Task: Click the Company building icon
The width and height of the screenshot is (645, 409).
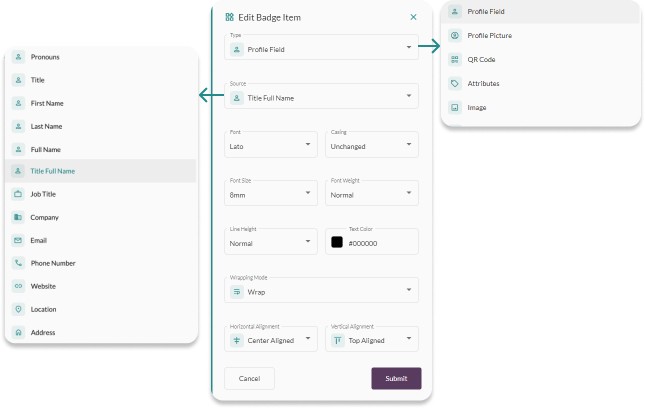Action: [18, 217]
